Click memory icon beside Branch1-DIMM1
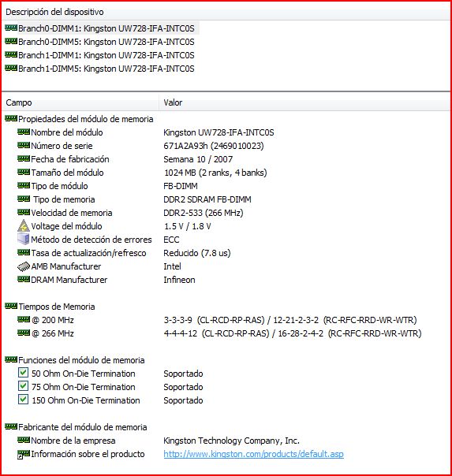452x476 pixels. 11,54
